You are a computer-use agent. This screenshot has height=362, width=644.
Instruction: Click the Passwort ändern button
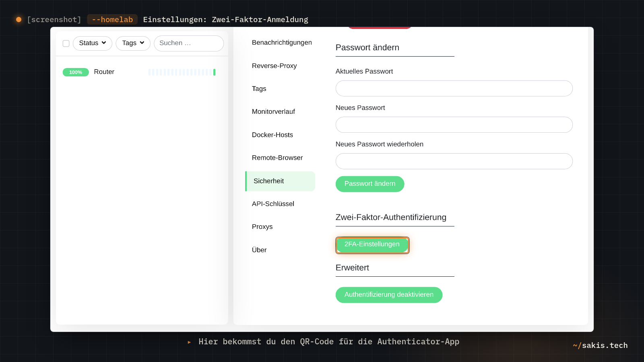click(x=370, y=184)
